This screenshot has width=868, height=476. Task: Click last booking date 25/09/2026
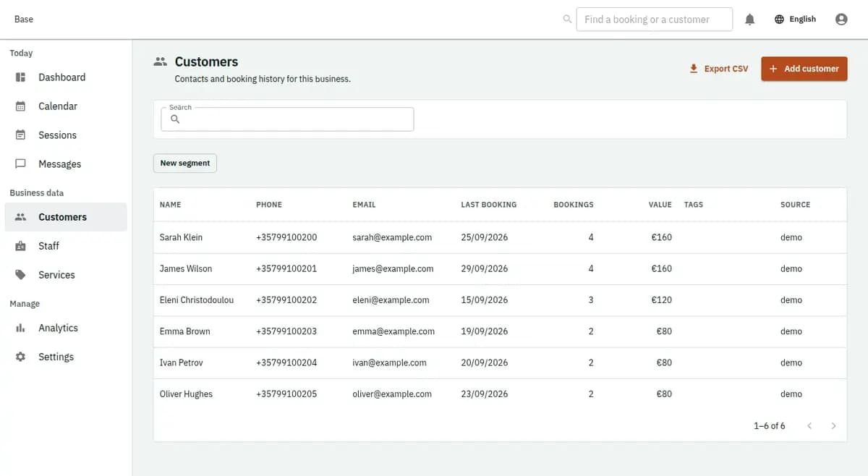tap(485, 237)
